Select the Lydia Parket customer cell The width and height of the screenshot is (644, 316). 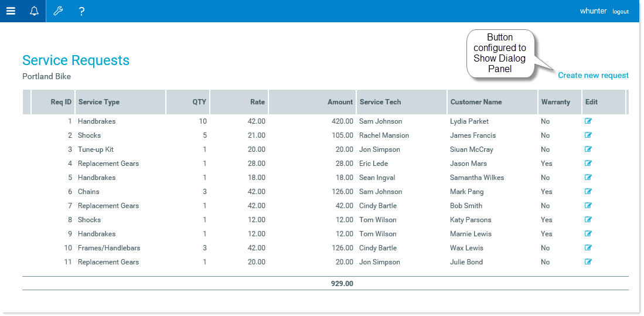[x=469, y=121]
